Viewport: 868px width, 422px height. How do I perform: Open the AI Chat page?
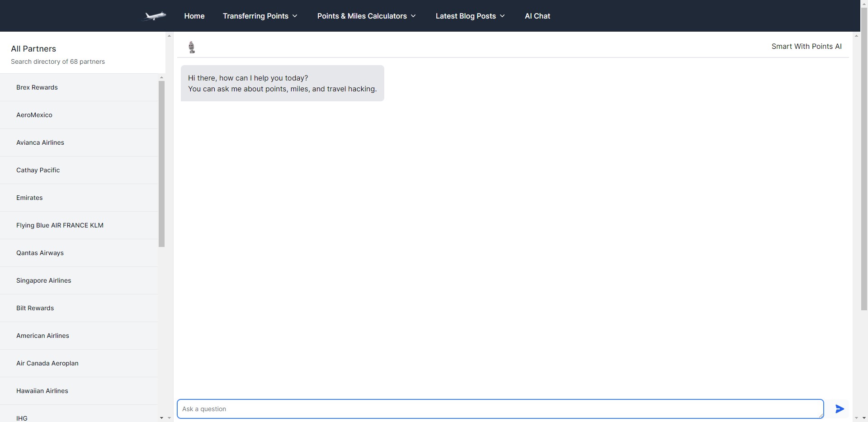click(537, 16)
